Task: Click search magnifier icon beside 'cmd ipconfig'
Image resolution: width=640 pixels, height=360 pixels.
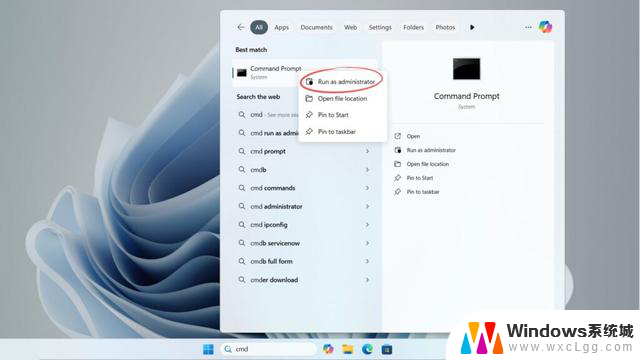Action: click(x=242, y=224)
